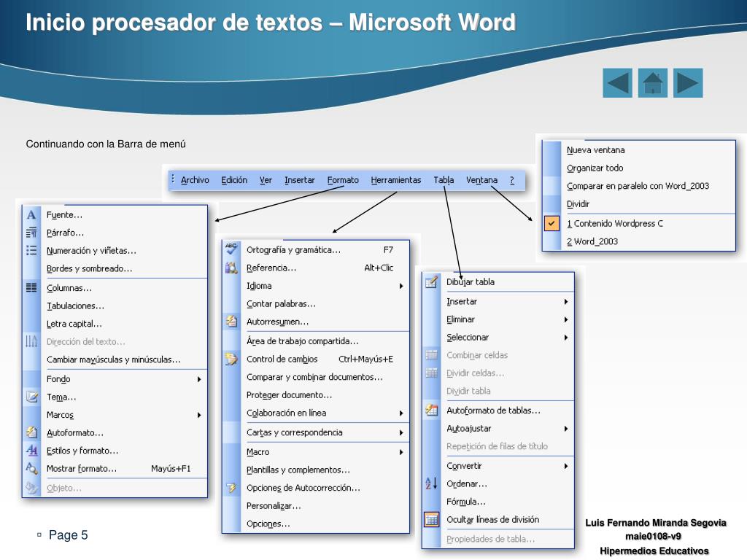Expand the Macro submenu arrow
This screenshot has width=747, height=560.
click(401, 452)
